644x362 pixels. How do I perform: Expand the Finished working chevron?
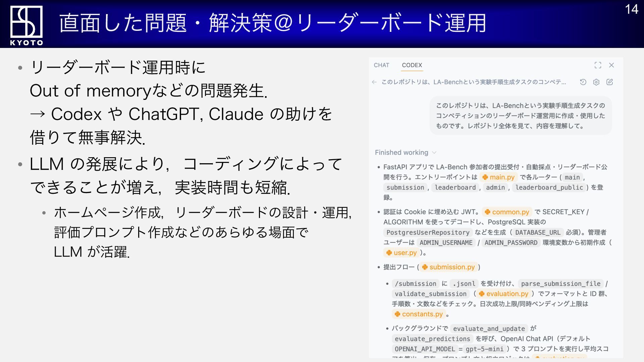tap(434, 153)
